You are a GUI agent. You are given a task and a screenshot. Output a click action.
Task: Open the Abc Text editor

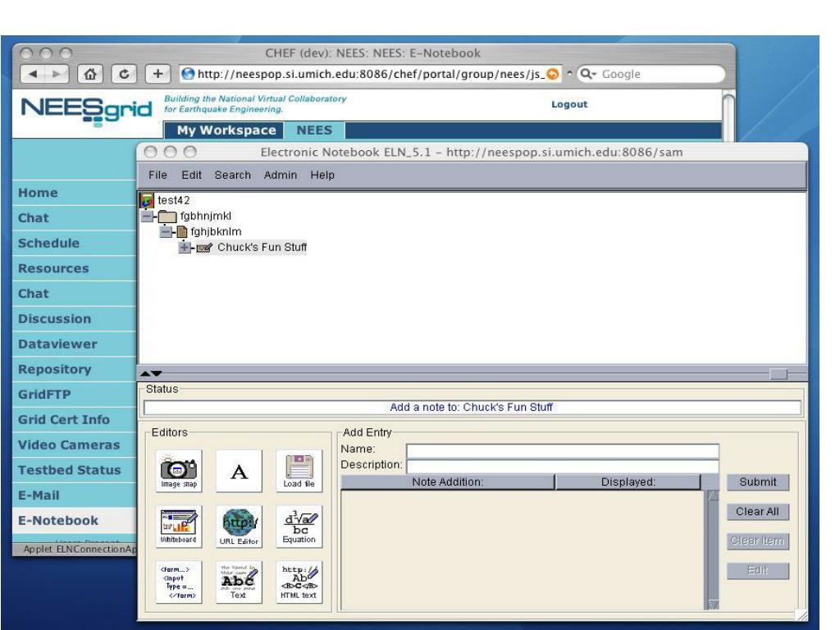pyautogui.click(x=239, y=582)
